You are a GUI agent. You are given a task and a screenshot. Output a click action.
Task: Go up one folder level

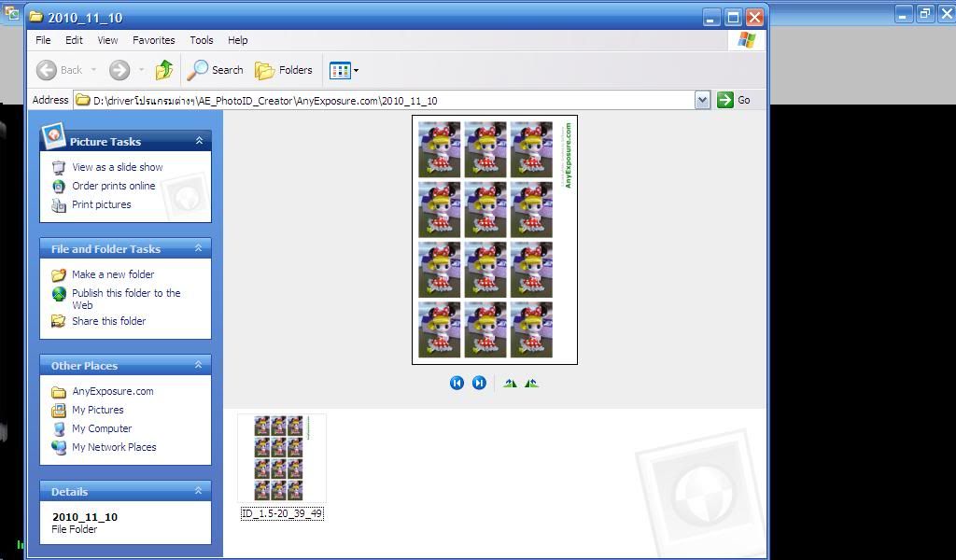coord(164,70)
